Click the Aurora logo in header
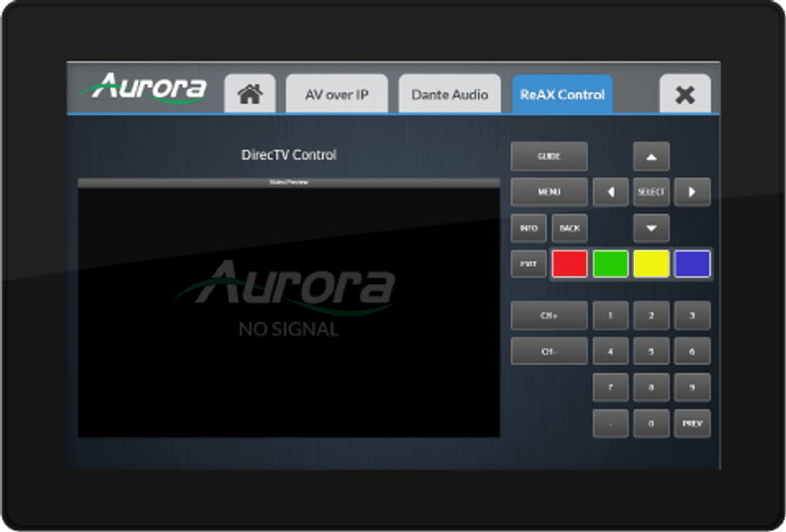Screen dimensions: 786x532 143,87
